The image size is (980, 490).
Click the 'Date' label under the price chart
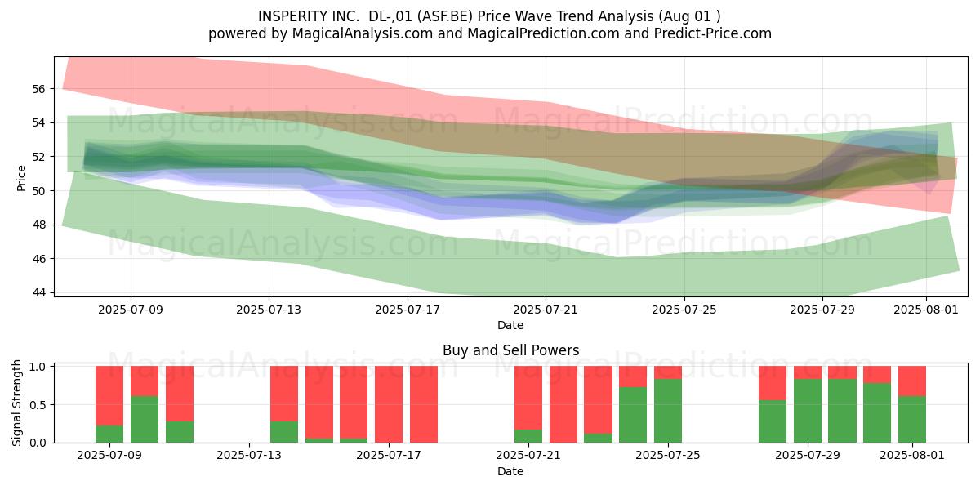pos(510,325)
